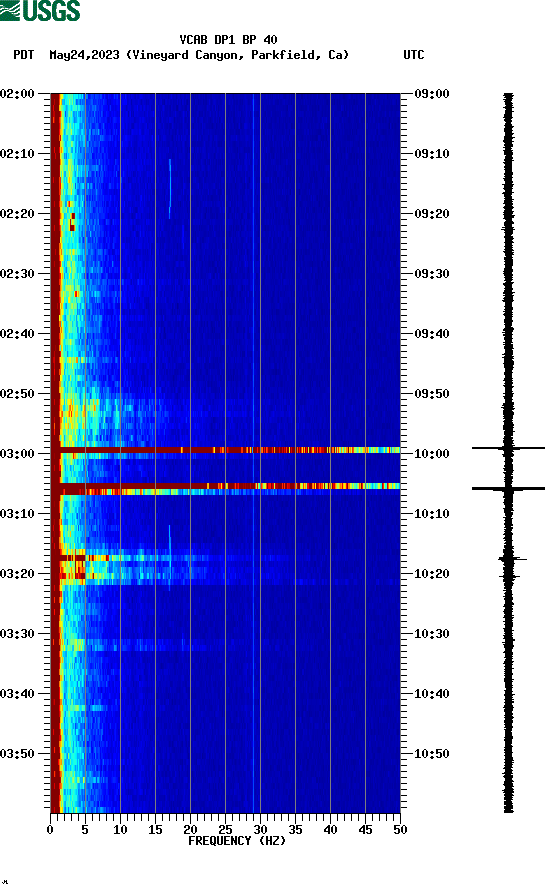Click the 25 Hz axis label
This screenshot has width=552, height=893.
coord(226,830)
